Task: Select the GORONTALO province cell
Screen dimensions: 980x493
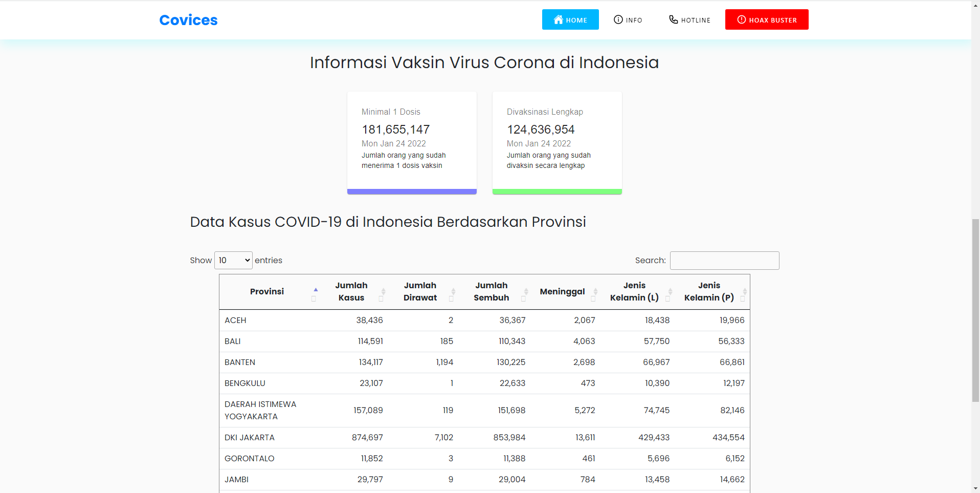Action: pyautogui.click(x=271, y=459)
